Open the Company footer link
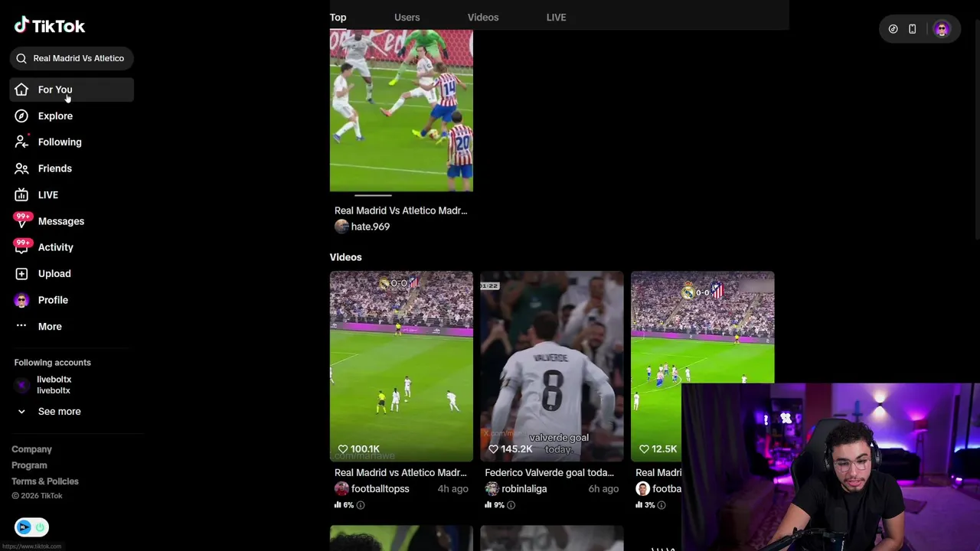 pos(31,449)
